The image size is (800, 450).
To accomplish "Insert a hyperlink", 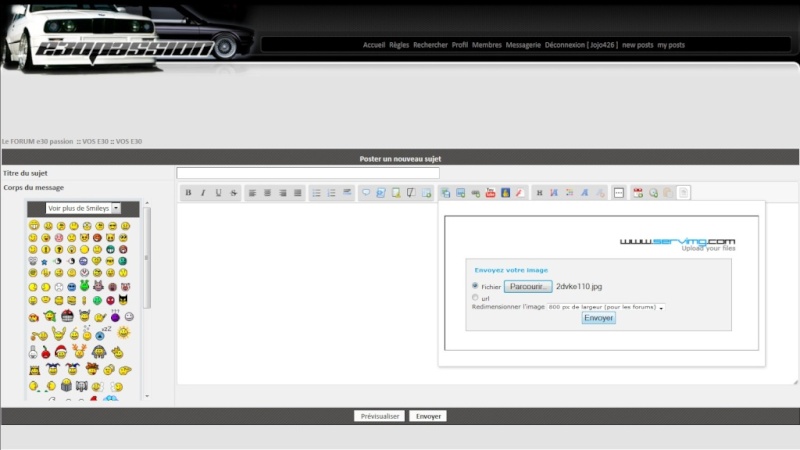I will (476, 192).
